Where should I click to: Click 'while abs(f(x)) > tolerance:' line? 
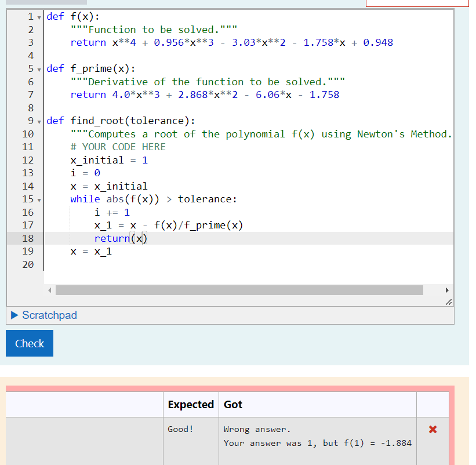click(154, 199)
